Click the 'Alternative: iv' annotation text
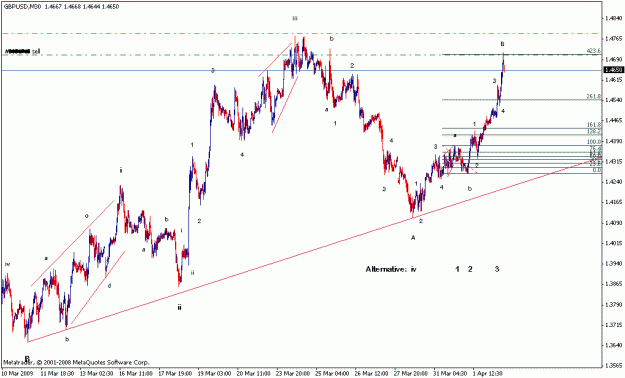Viewport: 625px width, 378px height. [391, 269]
